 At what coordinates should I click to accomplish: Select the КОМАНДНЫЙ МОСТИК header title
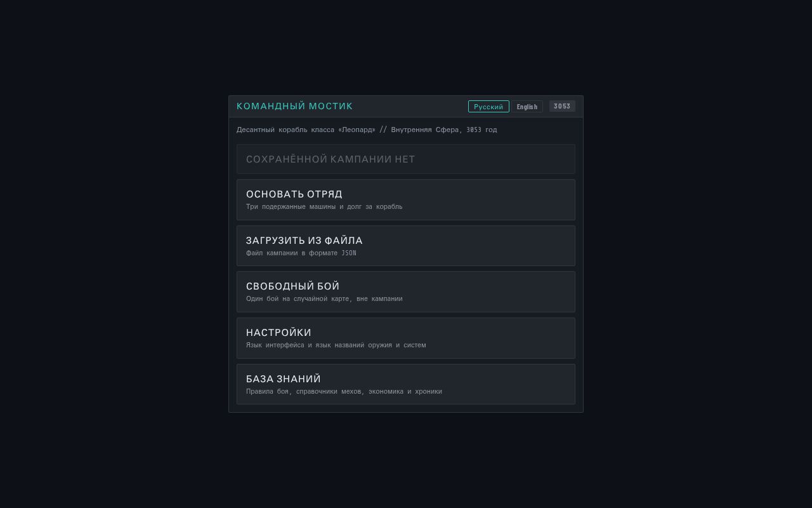[294, 106]
